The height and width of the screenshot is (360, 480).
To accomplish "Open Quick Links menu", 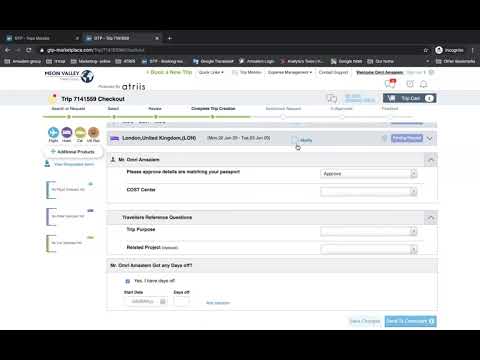I will [x=211, y=72].
